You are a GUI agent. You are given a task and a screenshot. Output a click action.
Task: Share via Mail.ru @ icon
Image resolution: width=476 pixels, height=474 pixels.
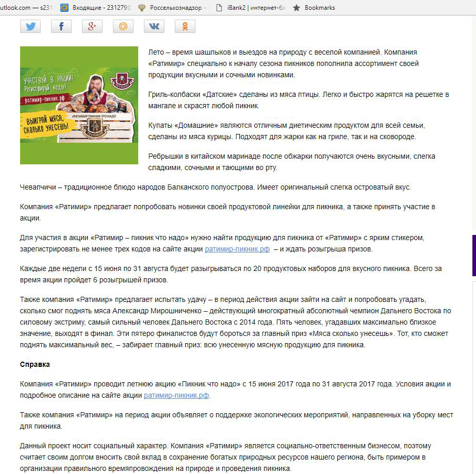pyautogui.click(x=123, y=26)
